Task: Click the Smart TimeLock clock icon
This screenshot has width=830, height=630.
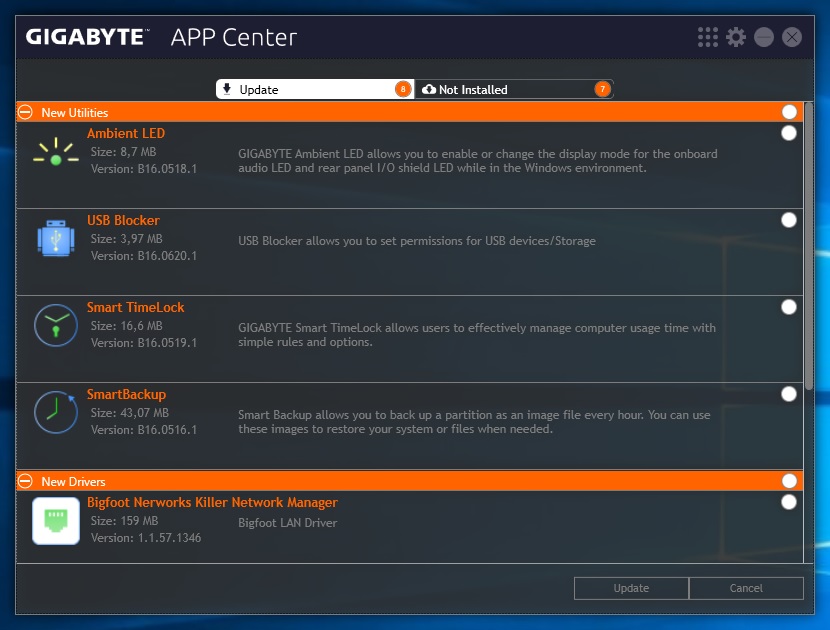Action: coord(56,325)
